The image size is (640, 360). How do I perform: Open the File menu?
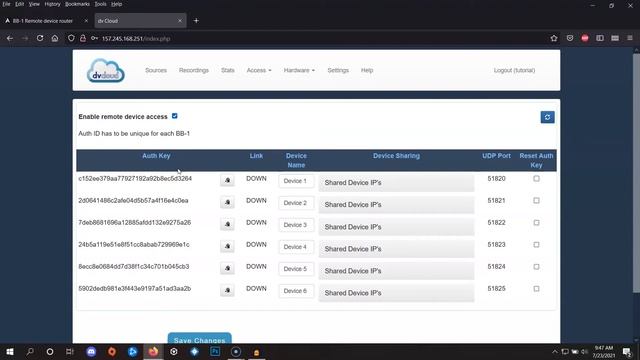(6, 4)
